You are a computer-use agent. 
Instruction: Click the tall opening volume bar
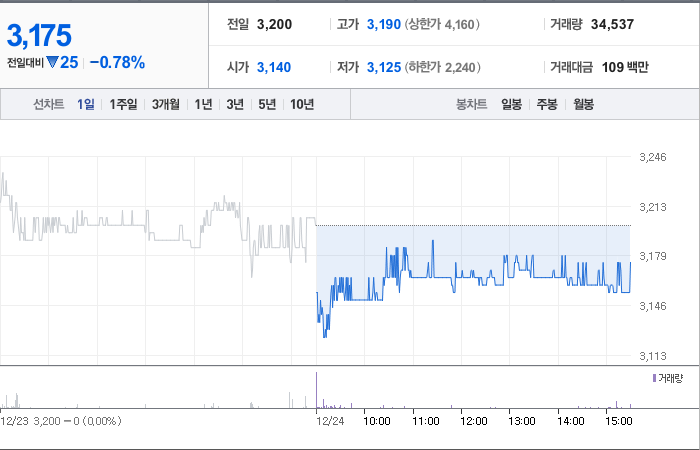coord(317,390)
